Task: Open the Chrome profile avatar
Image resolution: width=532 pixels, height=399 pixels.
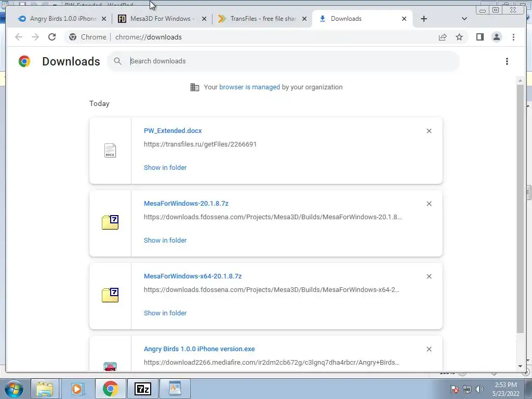Action: (x=496, y=37)
